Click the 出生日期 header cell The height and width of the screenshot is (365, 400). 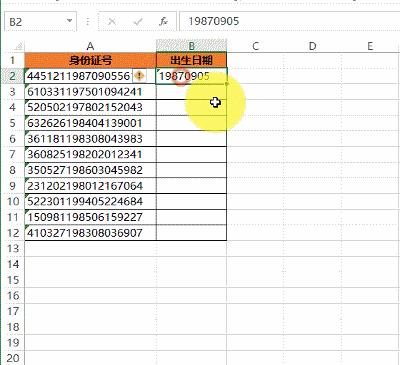(192, 60)
